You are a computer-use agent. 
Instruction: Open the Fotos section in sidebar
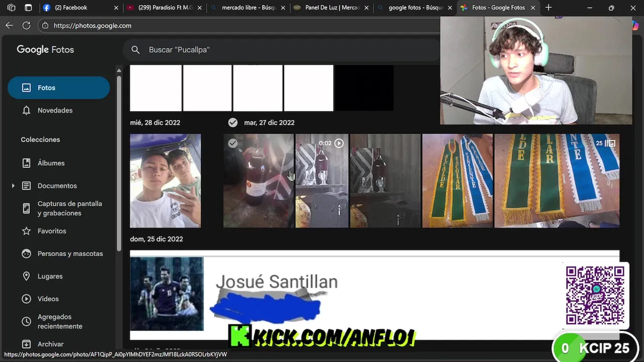[x=58, y=87]
